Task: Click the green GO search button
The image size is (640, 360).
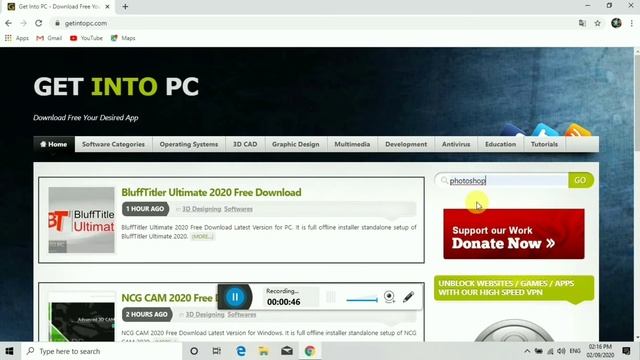Action: (x=580, y=180)
